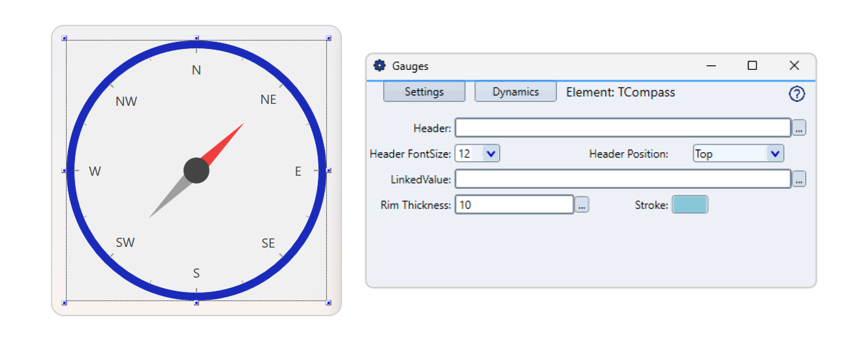The height and width of the screenshot is (341, 868).
Task: Click the blue compass rim near the N label
Action: [x=196, y=44]
